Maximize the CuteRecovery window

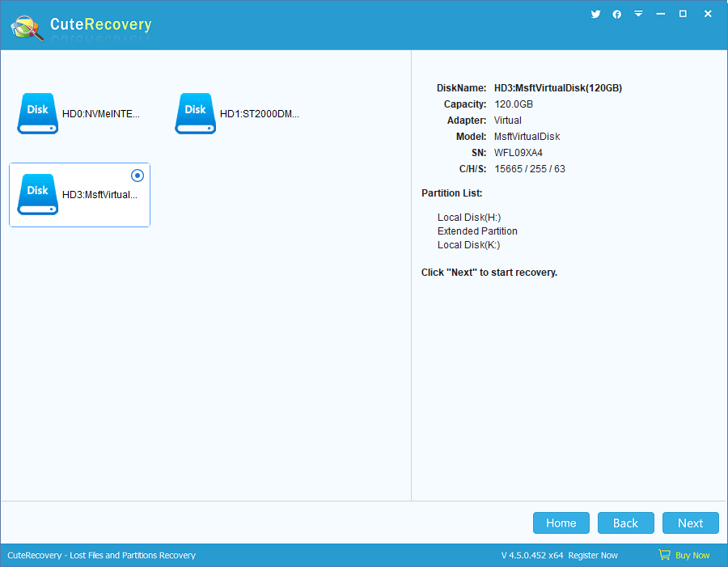(683, 14)
